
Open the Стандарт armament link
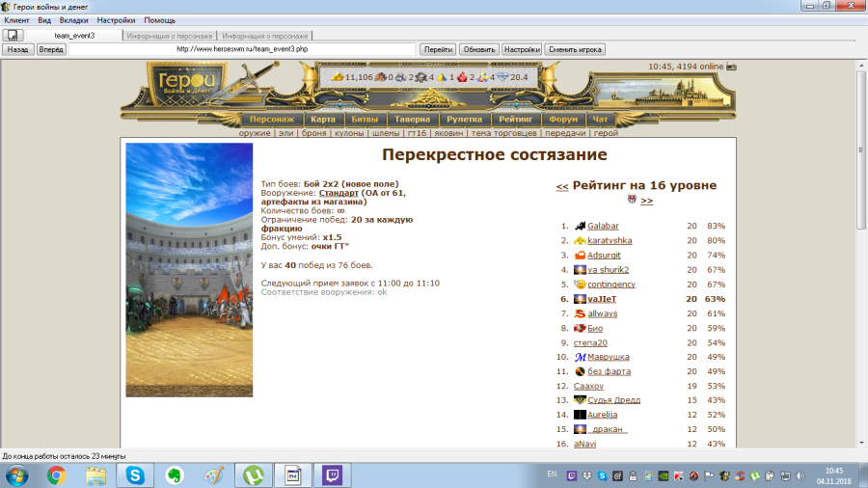click(339, 193)
